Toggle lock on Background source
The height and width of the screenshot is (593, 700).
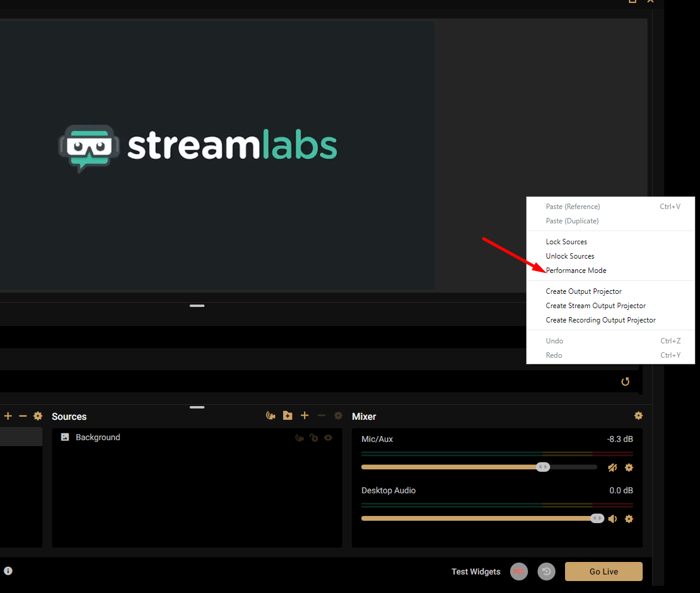point(314,438)
